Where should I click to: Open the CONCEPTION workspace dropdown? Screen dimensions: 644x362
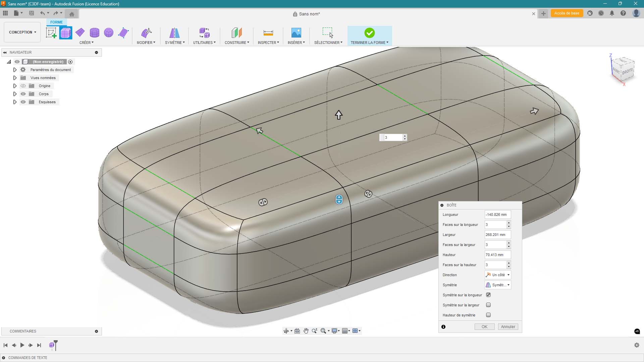tap(22, 32)
